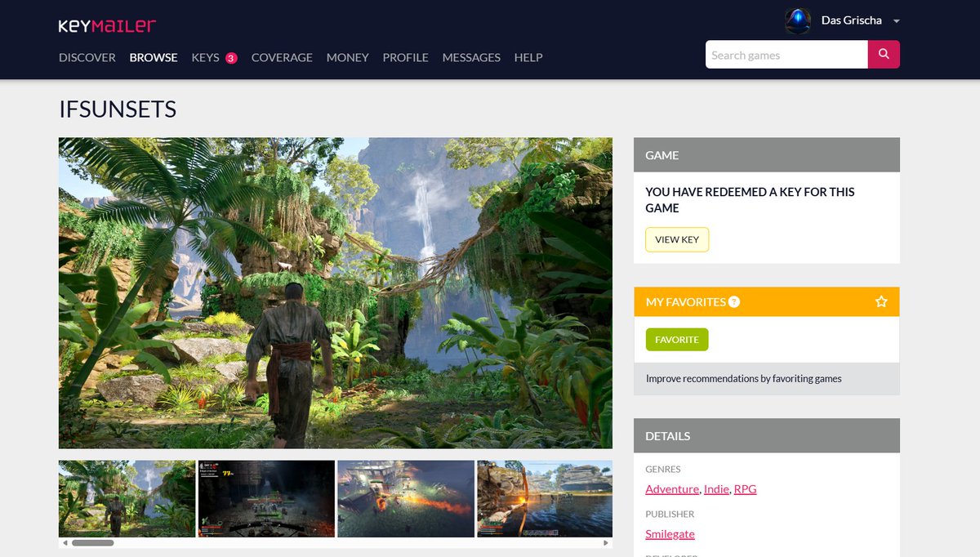This screenshot has height=557, width=980.
Task: Click the thumbnail scrollbar left arrow
Action: click(x=65, y=542)
